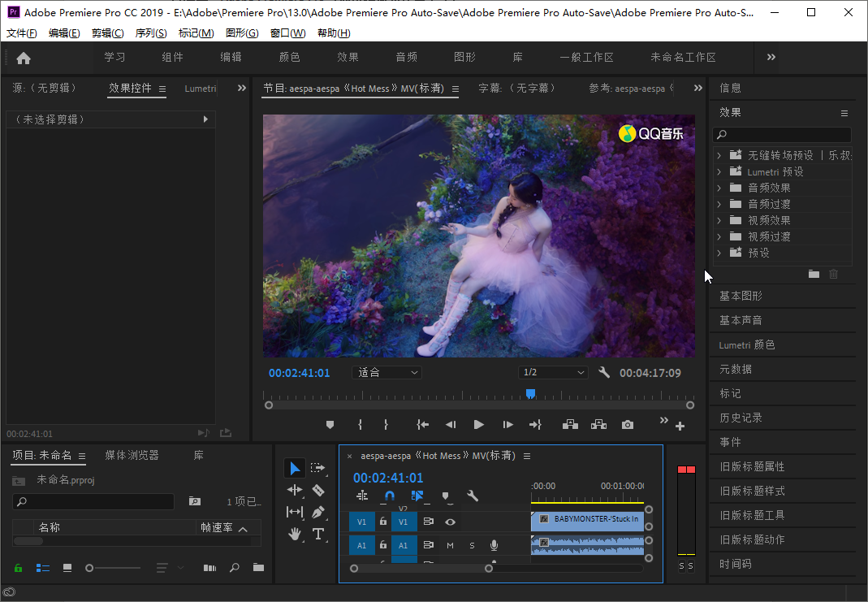The image size is (868, 602).
Task: Toggle insert sequences as nests
Action: pos(362,496)
